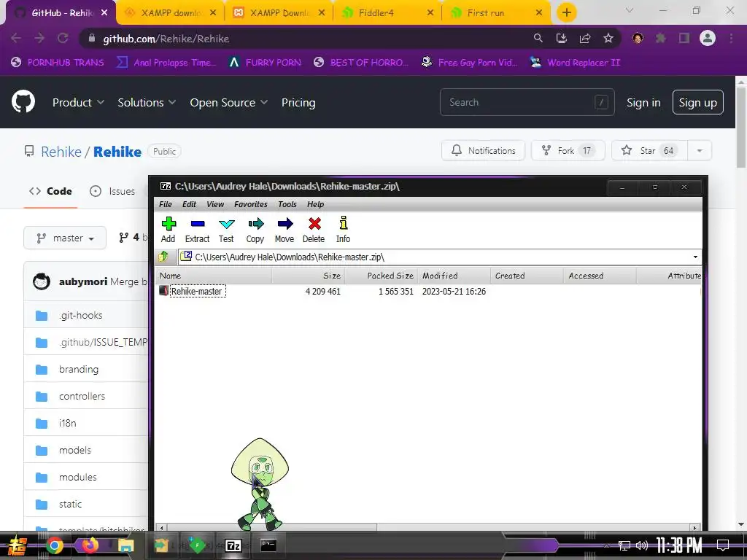Open the i18n folder
747x560 pixels.
(68, 423)
